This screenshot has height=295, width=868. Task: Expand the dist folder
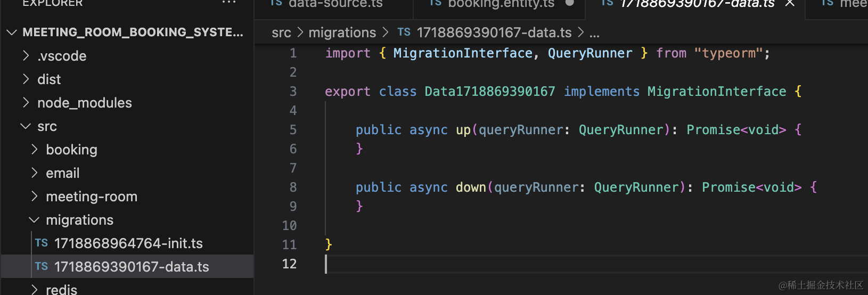pyautogui.click(x=49, y=79)
